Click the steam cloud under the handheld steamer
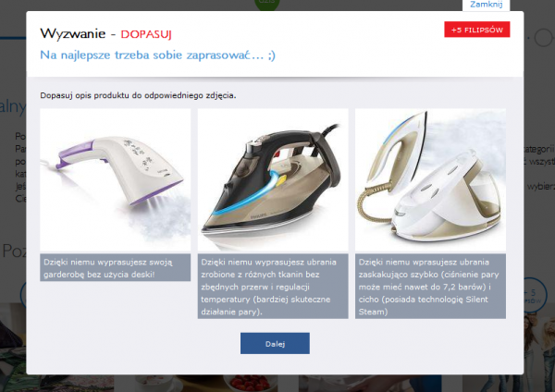Screen dimensions: 555x392 [155, 215]
